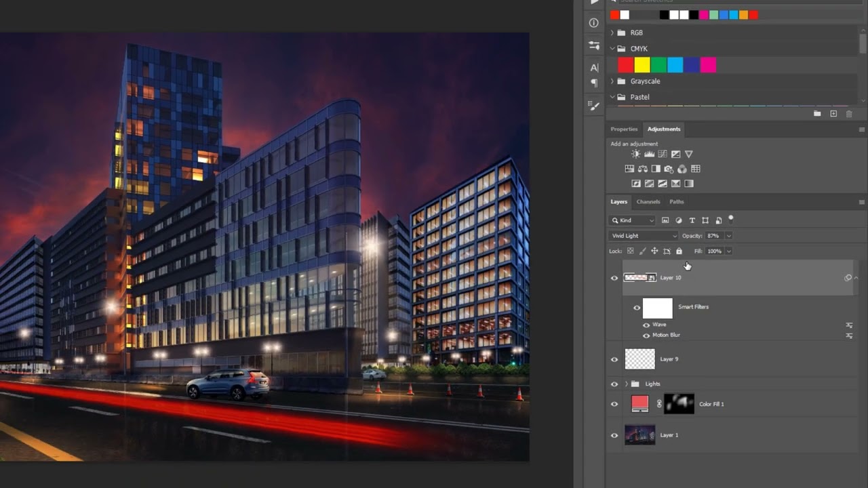Open the Adjustments sliders side panel icon
Screen dimensions: 868x488
594,45
